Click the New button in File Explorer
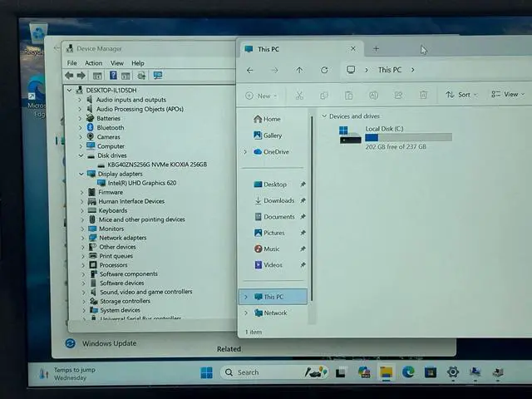Viewport: 532px width, 399px height. [259, 96]
